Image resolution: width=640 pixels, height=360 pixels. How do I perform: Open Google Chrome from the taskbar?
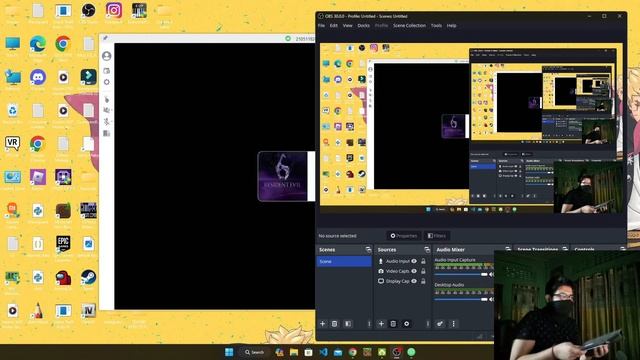pyautogui.click(x=353, y=352)
